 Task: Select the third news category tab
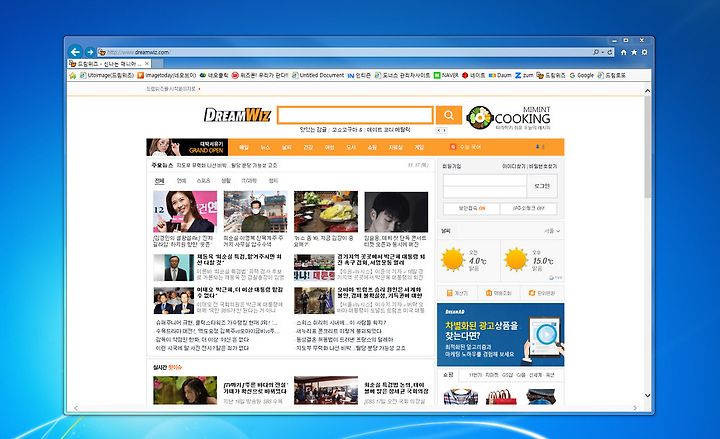tap(203, 181)
